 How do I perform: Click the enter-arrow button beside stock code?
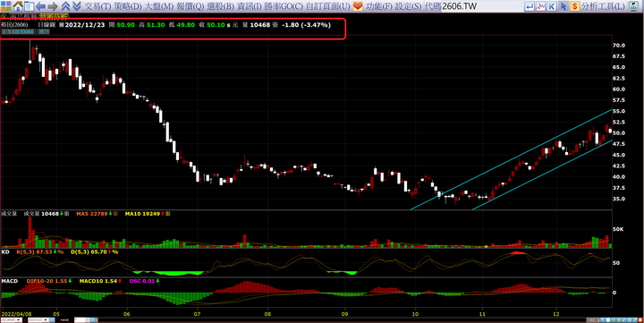(530, 6)
